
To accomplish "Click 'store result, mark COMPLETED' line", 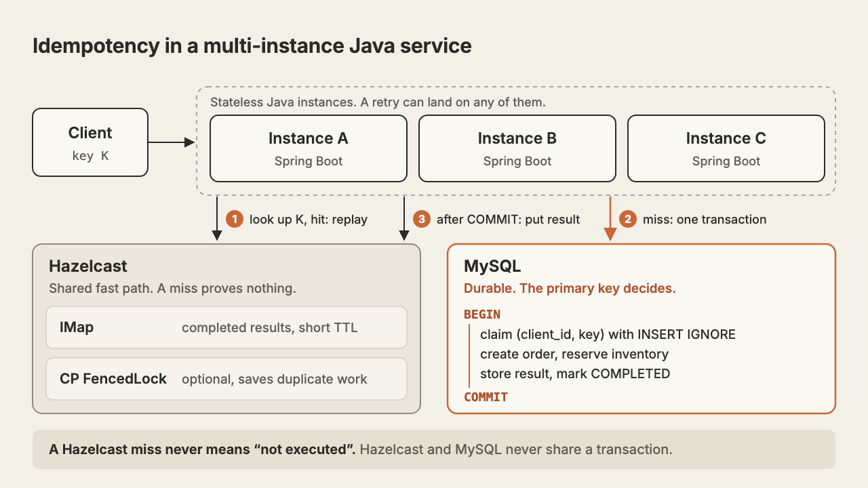I will coord(575,374).
